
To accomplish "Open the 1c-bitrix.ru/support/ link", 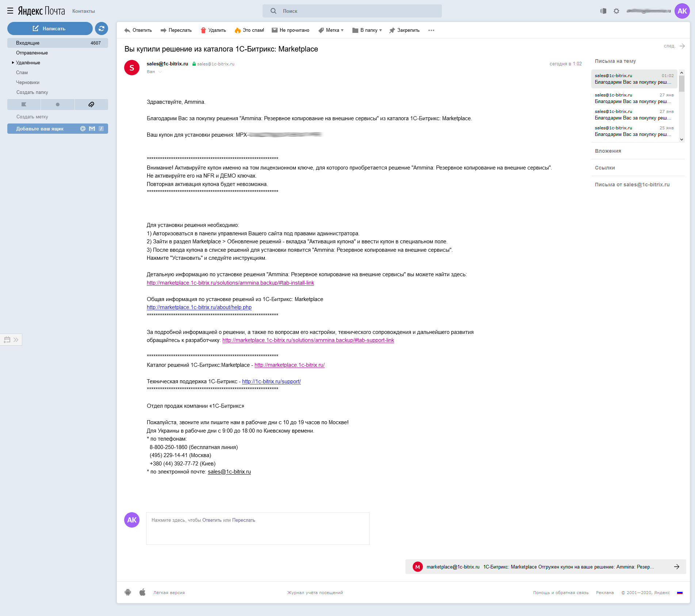I will [x=271, y=381].
